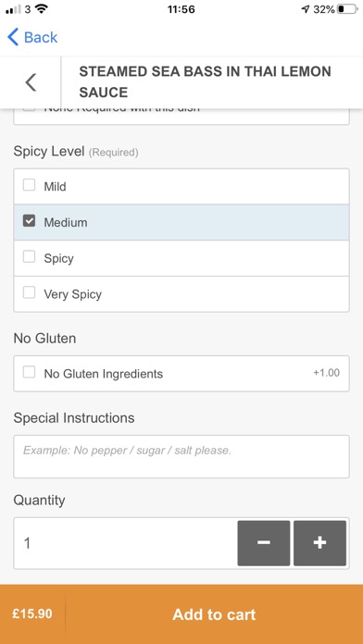Screen dimensions: 363x644
Task: Tap the Back link text
Action: click(41, 37)
